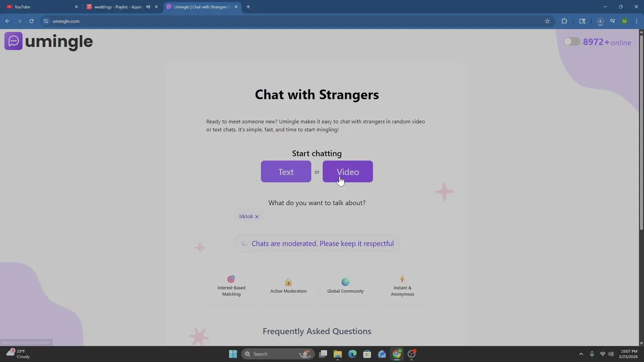Screen dimensions: 644x362
Task: Open the Outlook mail app from taskbar
Action: (382, 354)
